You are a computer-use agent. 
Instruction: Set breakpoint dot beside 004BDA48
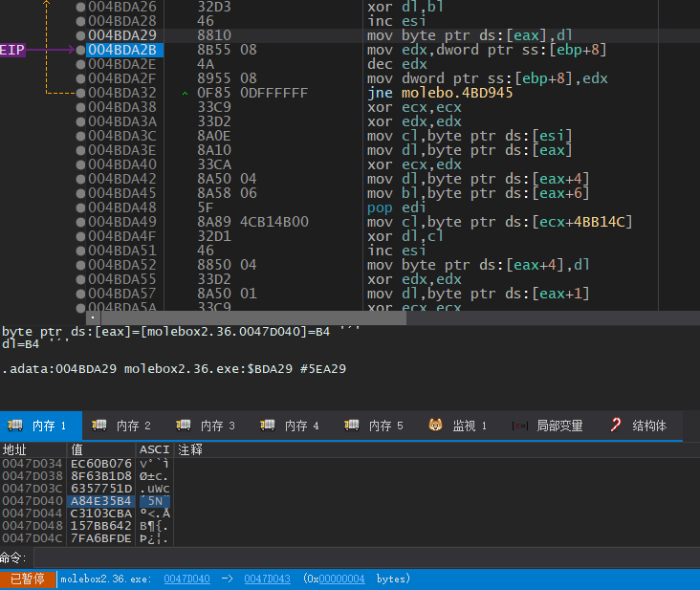tap(80, 208)
